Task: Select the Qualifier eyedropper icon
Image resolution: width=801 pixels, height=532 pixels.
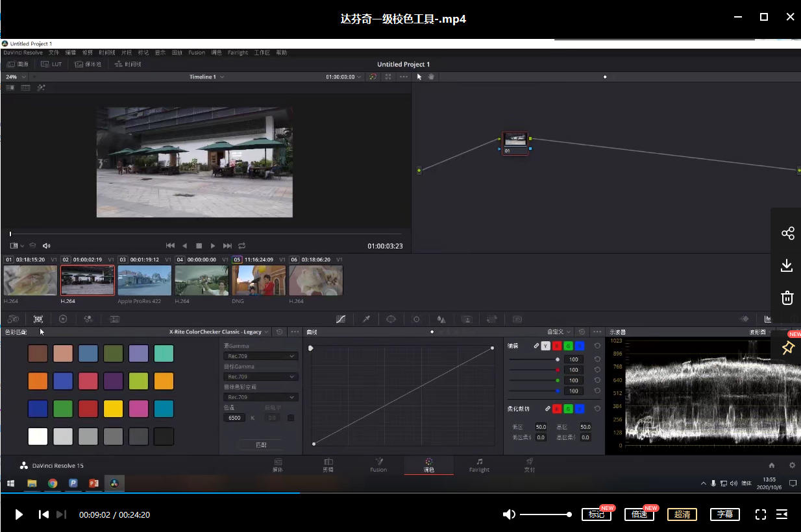Action: click(366, 319)
